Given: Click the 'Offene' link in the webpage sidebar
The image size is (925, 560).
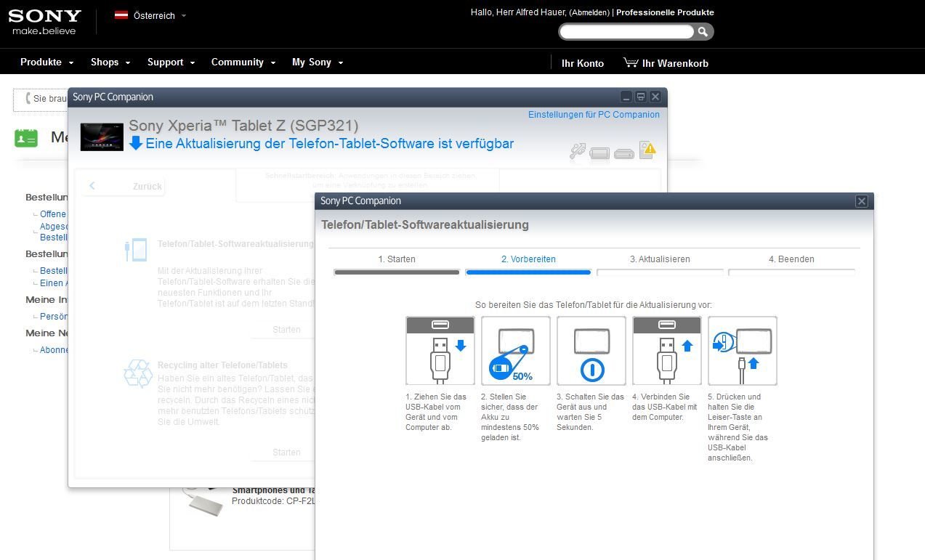Looking at the screenshot, I should pyautogui.click(x=53, y=214).
